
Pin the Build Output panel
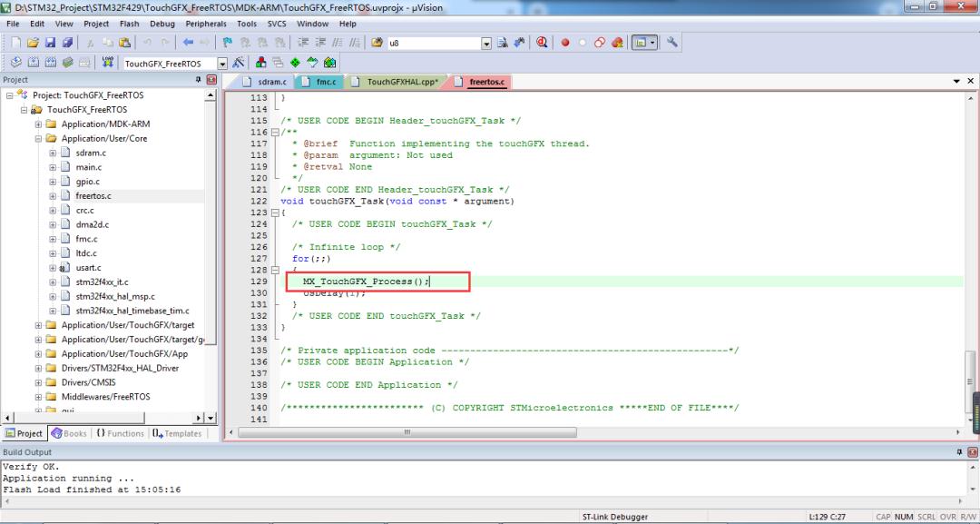(960, 451)
